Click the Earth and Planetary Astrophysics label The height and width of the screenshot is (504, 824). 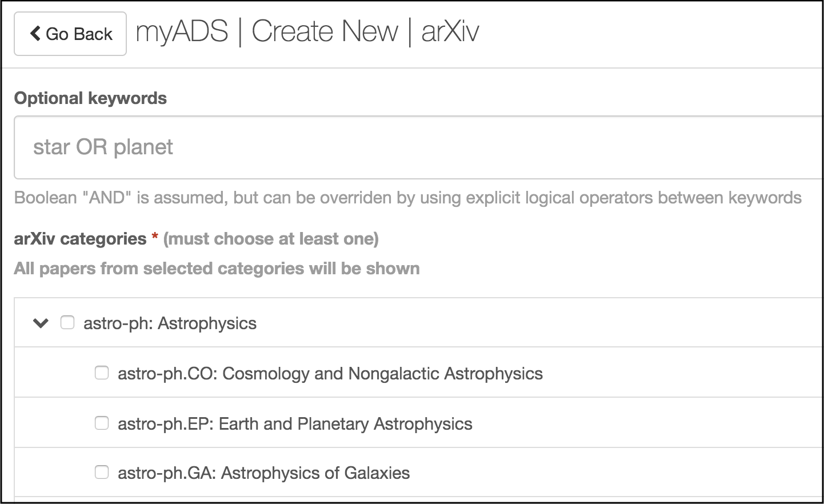pyautogui.click(x=295, y=424)
